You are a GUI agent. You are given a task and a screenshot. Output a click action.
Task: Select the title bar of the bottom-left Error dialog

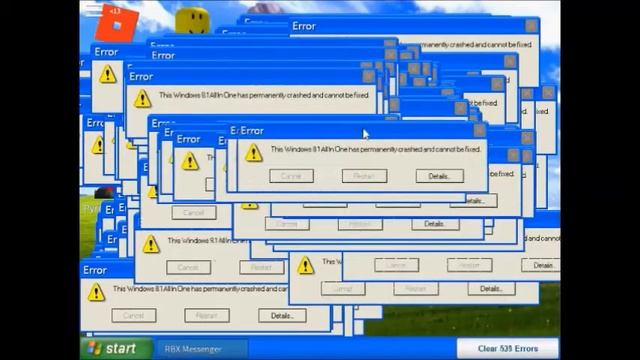107,270
